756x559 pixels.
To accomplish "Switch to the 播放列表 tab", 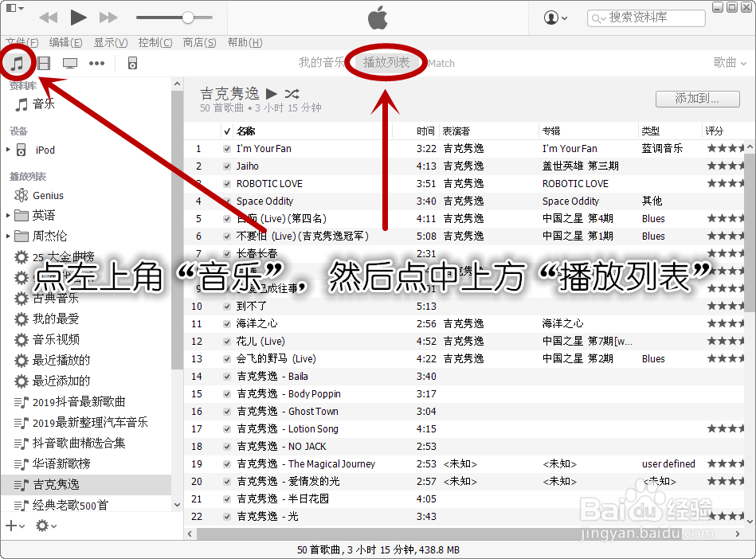I will pyautogui.click(x=386, y=63).
